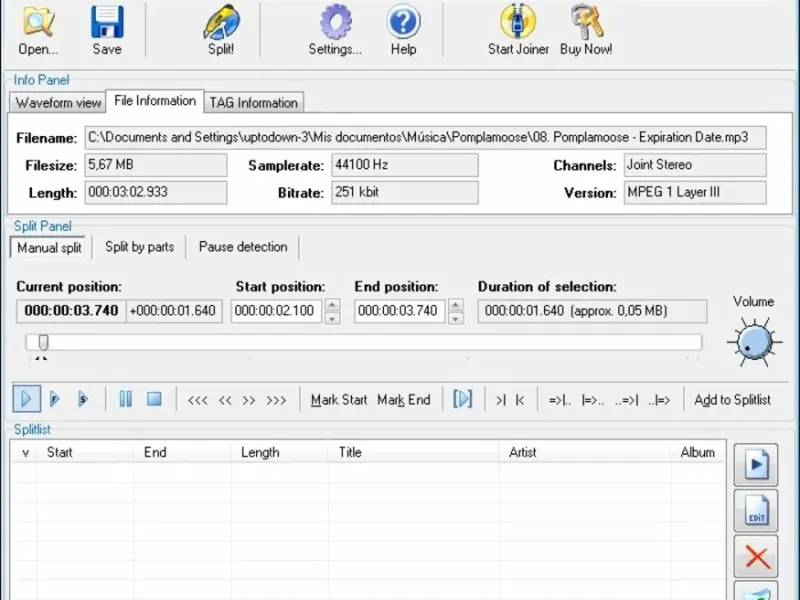Play the splitlist entry with the page-play icon
Image resolution: width=800 pixels, height=600 pixels.
pos(756,465)
